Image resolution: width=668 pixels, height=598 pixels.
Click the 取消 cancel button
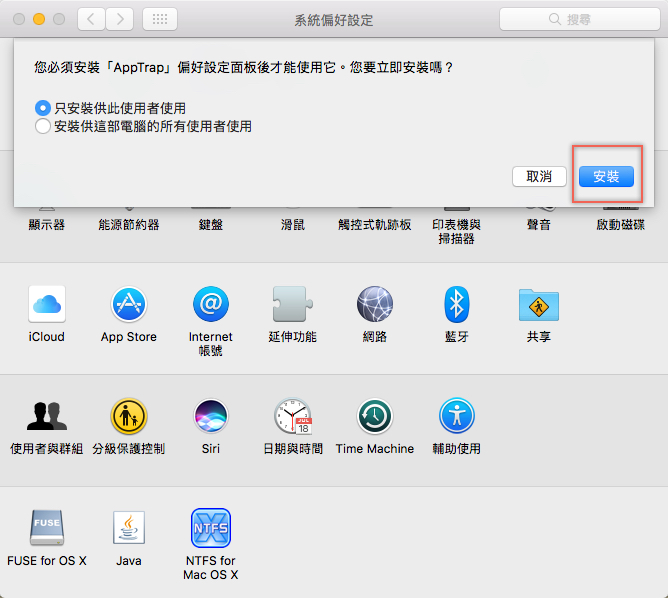(x=539, y=176)
